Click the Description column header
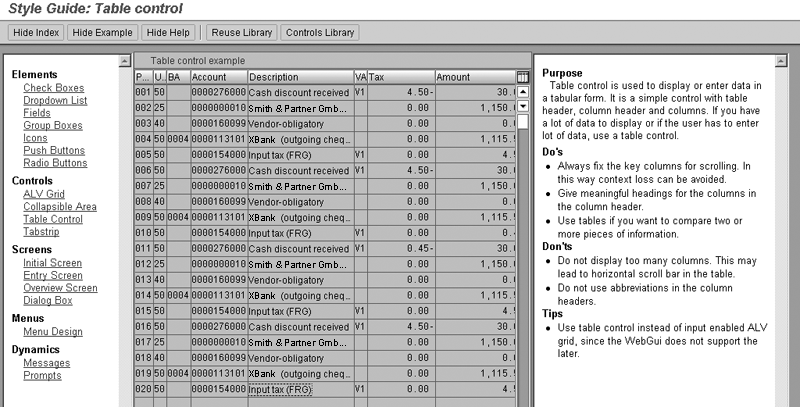Viewport: 800px width, 407px height. tap(299, 77)
